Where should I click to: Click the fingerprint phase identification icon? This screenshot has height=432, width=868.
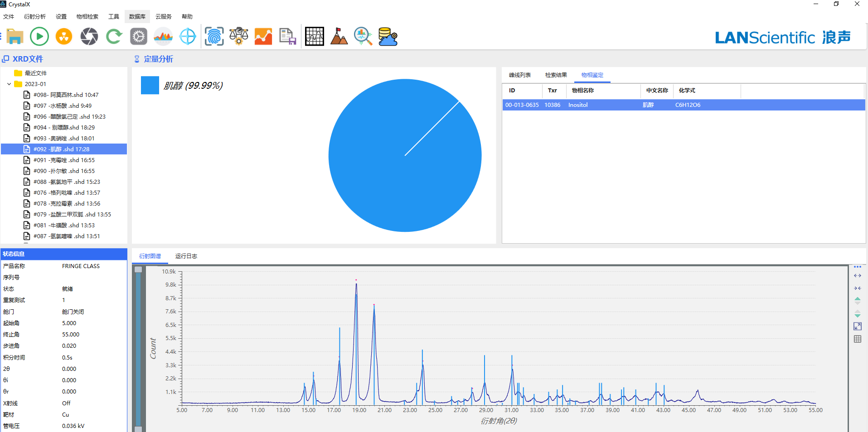click(x=214, y=36)
